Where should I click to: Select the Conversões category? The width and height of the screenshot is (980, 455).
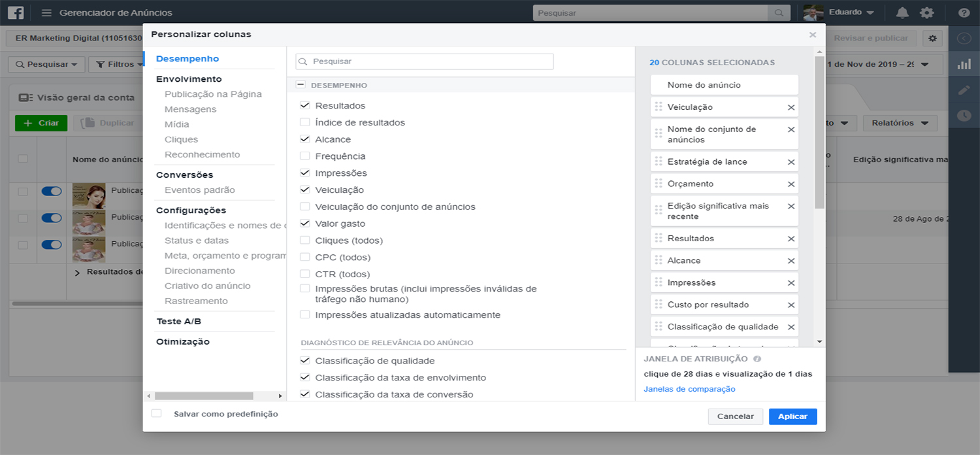click(x=184, y=175)
